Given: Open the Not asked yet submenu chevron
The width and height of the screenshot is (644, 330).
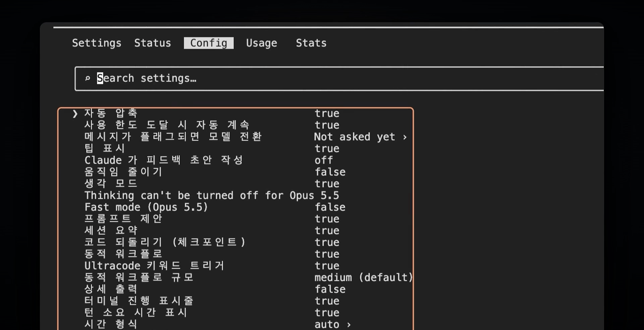Looking at the screenshot, I should click(x=405, y=137).
